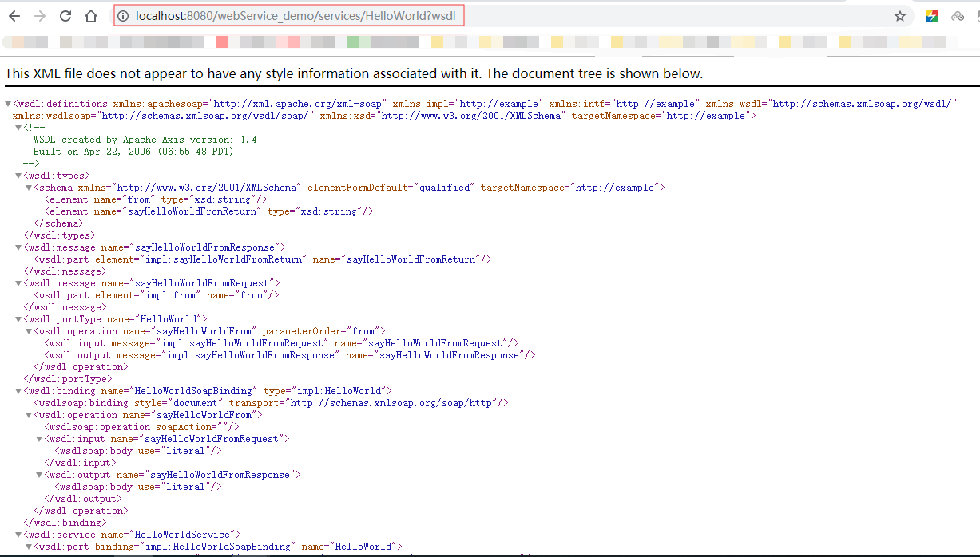Click wsdlsoap:body line under wsdl:output
This screenshot has width=980, height=557.
click(138, 487)
